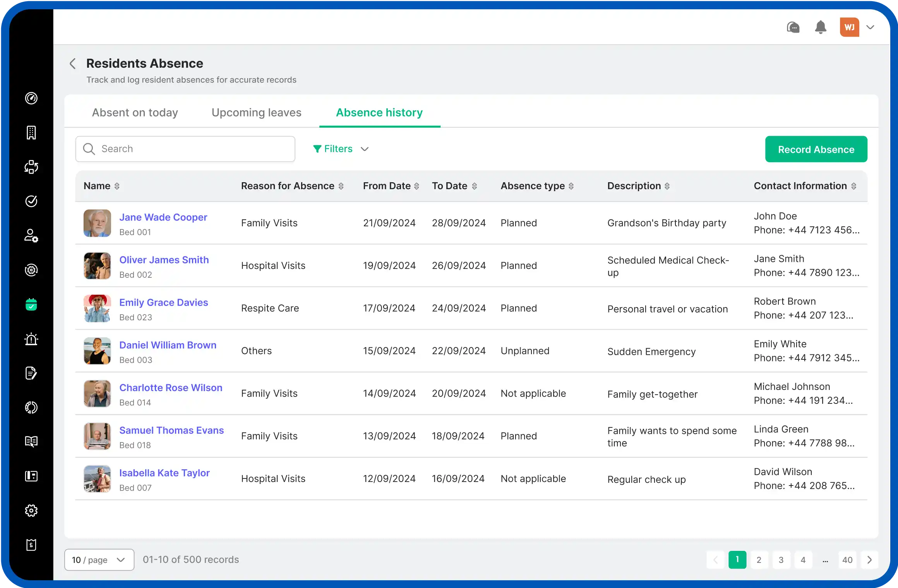Image resolution: width=898 pixels, height=588 pixels.
Task: Go back using the arrow beside Residents Absence
Action: click(72, 63)
